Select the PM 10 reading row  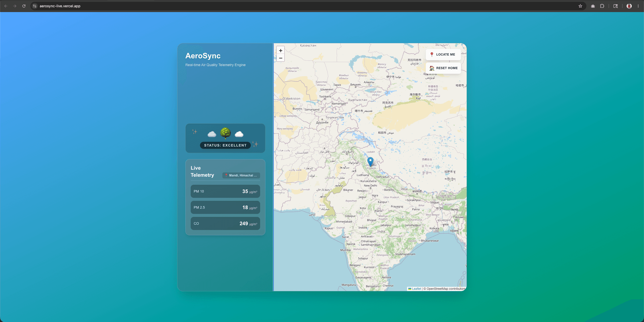225,191
